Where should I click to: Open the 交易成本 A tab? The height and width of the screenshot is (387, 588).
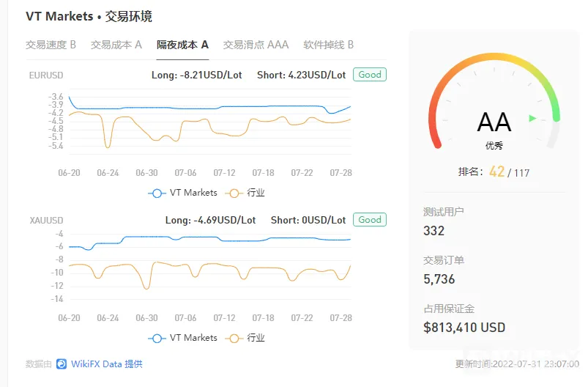point(116,45)
